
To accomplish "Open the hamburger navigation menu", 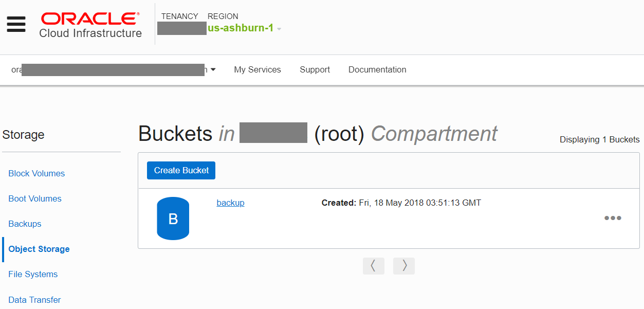I will click(x=16, y=24).
